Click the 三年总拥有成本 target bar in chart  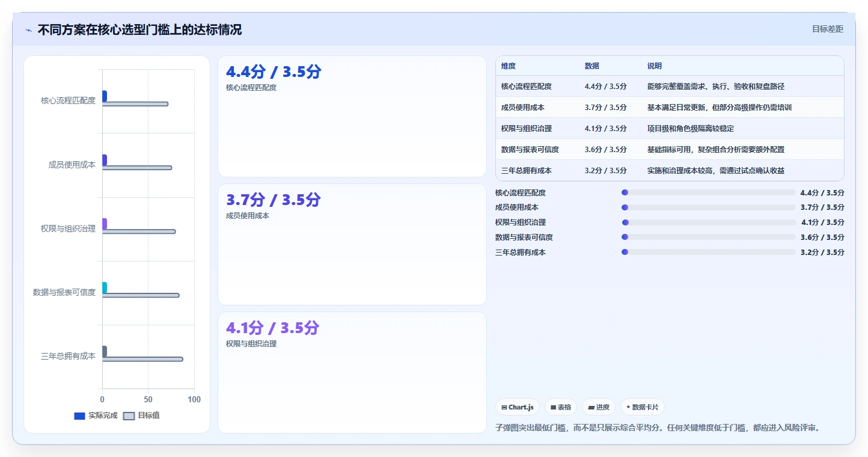pos(142,359)
